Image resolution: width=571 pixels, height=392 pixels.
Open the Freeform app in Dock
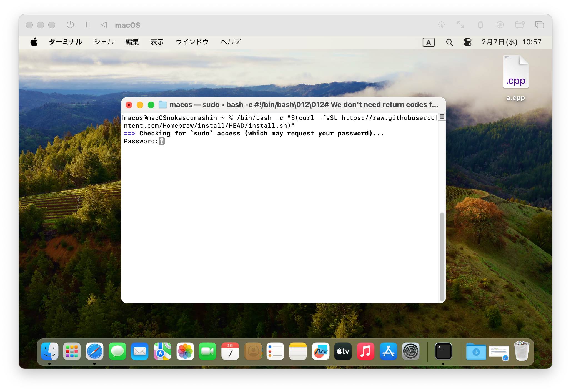pyautogui.click(x=320, y=351)
